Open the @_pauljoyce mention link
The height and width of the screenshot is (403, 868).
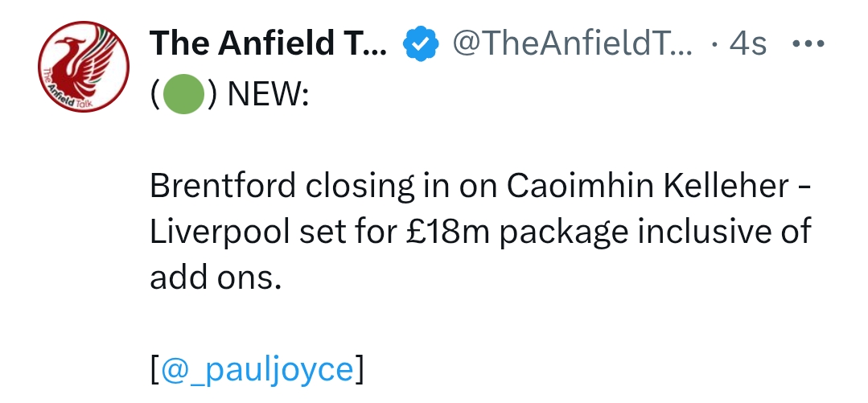pyautogui.click(x=257, y=369)
